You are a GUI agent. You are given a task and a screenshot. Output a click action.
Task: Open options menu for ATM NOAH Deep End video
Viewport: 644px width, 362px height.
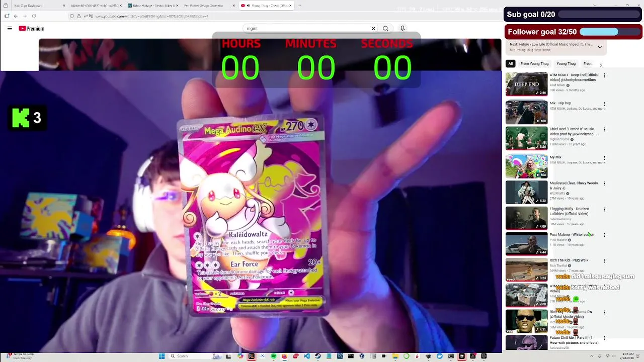[604, 75]
